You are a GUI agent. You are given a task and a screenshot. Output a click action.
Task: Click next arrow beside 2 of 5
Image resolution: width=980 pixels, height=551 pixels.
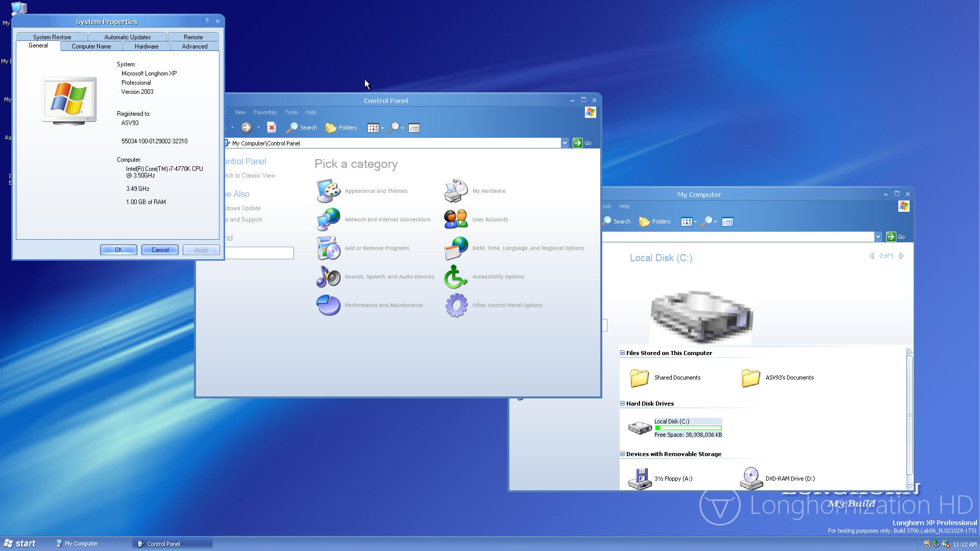(901, 256)
